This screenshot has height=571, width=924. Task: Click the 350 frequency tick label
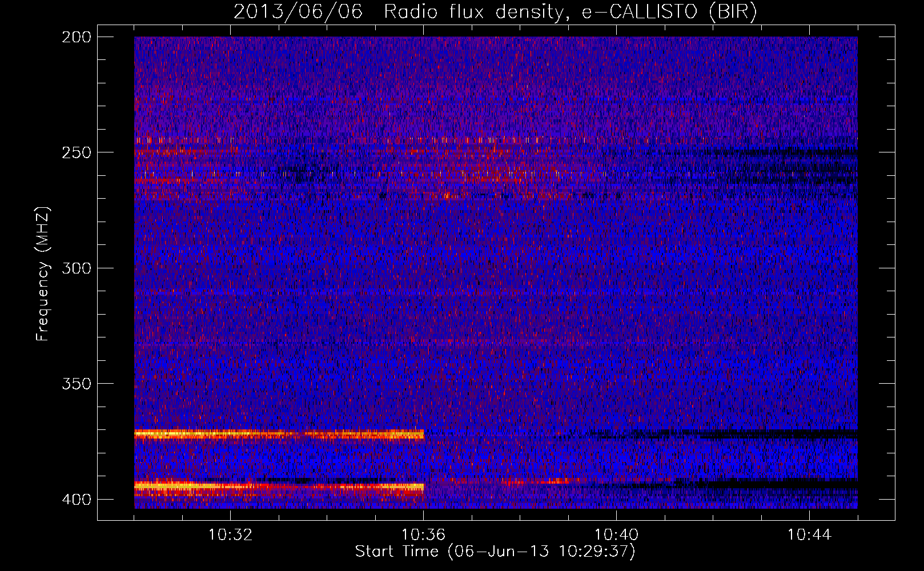tap(76, 383)
